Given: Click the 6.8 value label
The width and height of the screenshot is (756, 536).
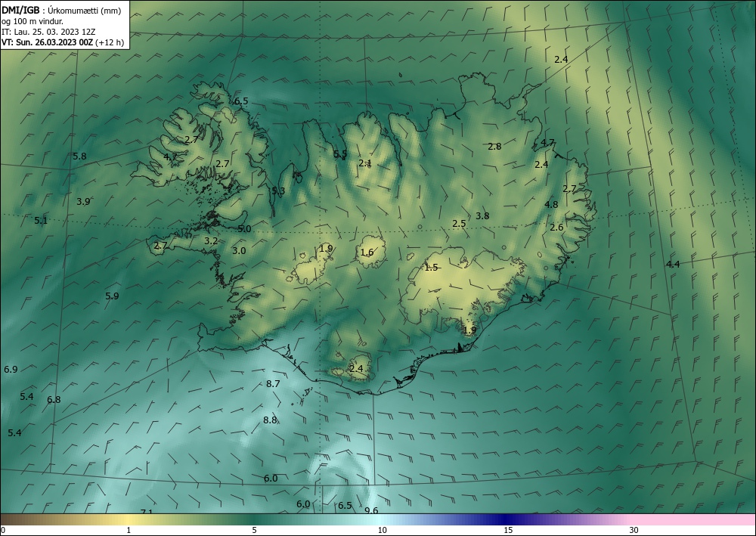Looking at the screenshot, I should coord(54,400).
